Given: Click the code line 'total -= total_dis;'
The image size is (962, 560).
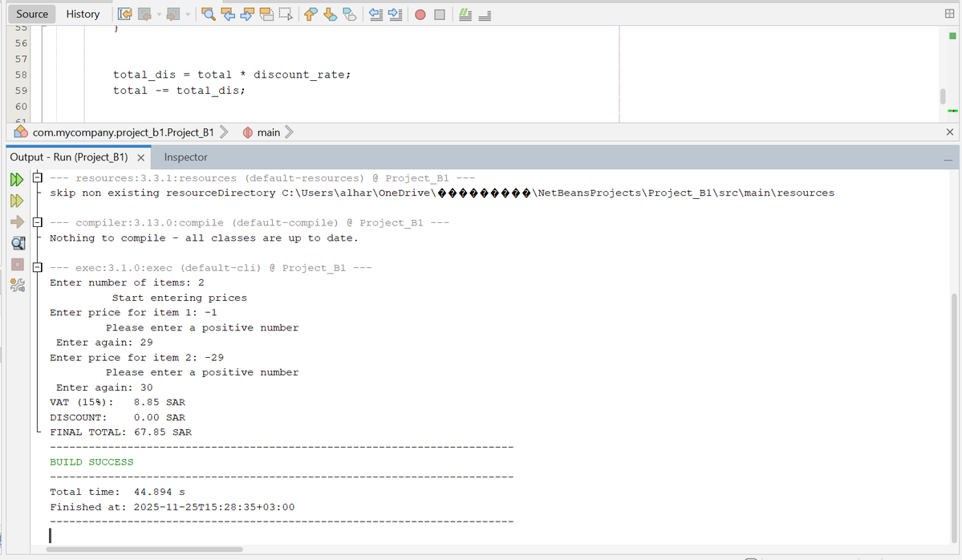Looking at the screenshot, I should (x=179, y=91).
